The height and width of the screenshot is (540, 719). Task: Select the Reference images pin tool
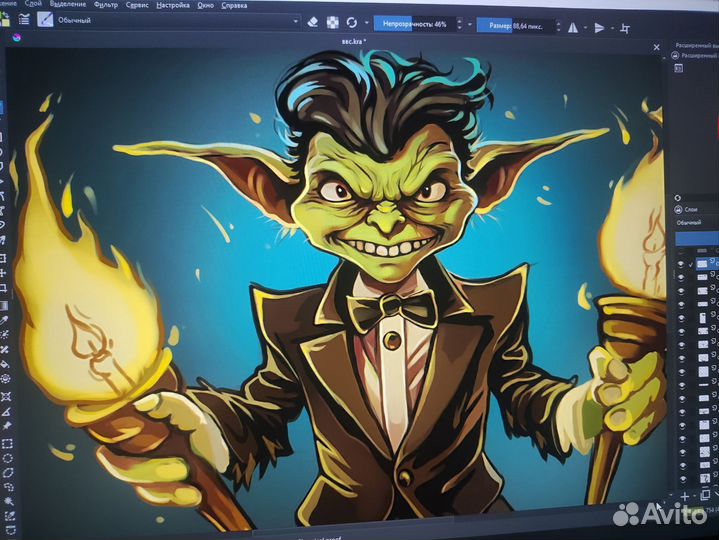[x=7, y=426]
